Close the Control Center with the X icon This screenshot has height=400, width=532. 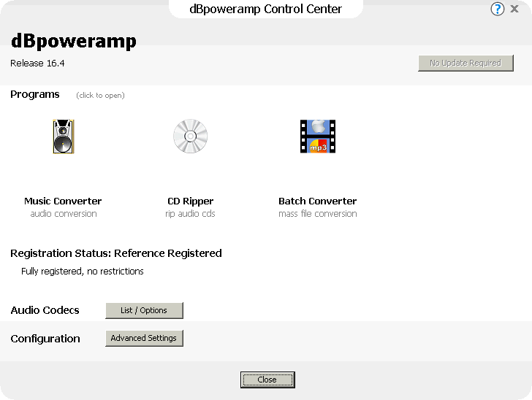coord(514,9)
